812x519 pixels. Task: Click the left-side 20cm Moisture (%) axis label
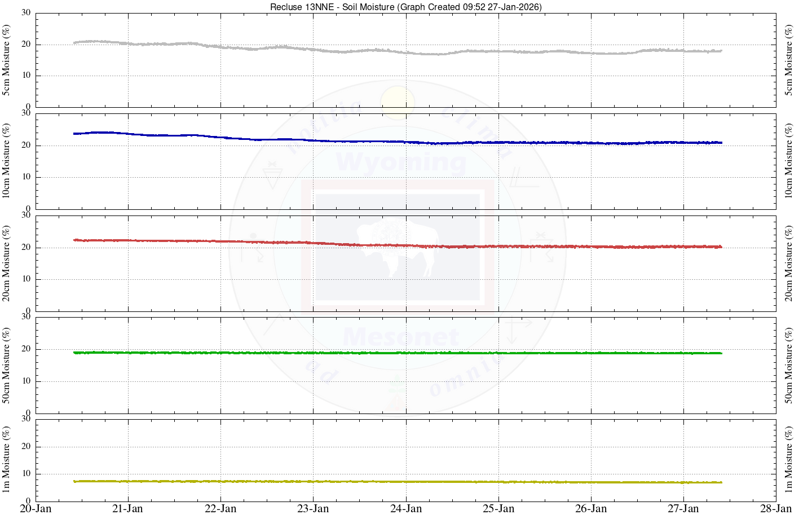tap(6, 263)
